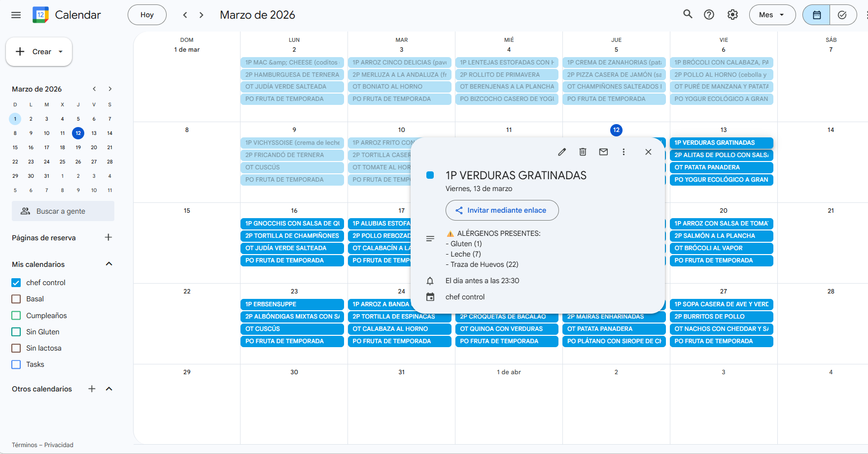Open the settings gear menu
The width and height of the screenshot is (868, 454).
pyautogui.click(x=732, y=15)
